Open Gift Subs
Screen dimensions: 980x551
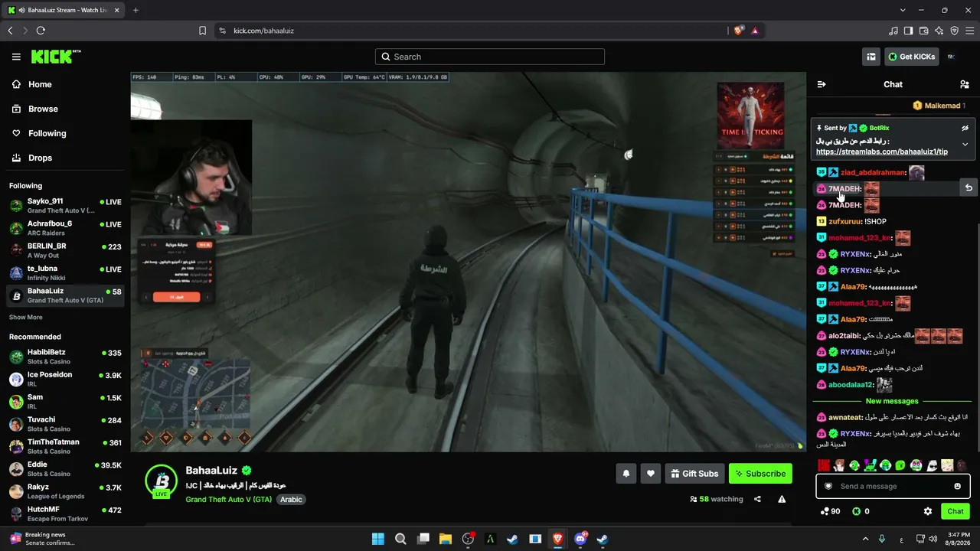[x=694, y=474]
